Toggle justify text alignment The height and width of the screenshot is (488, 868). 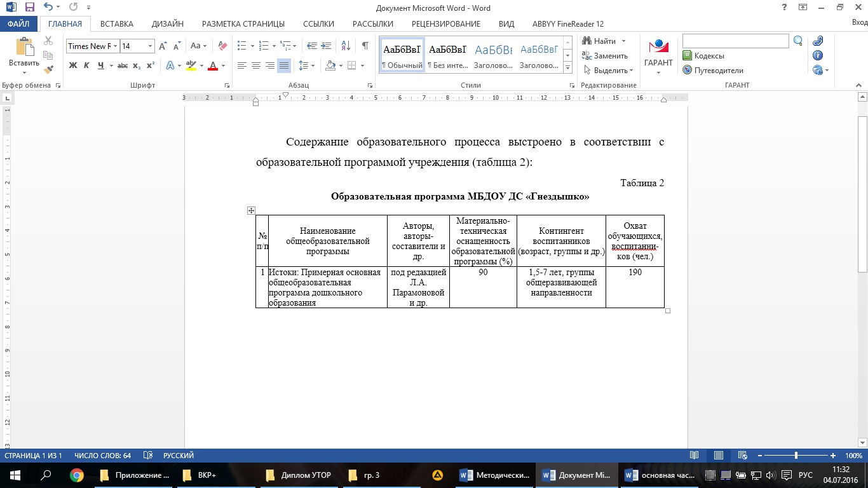pos(284,65)
